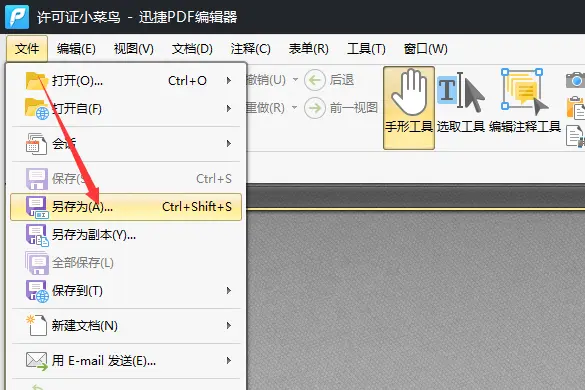
Task: Click the app logo in title bar
Action: 17,17
